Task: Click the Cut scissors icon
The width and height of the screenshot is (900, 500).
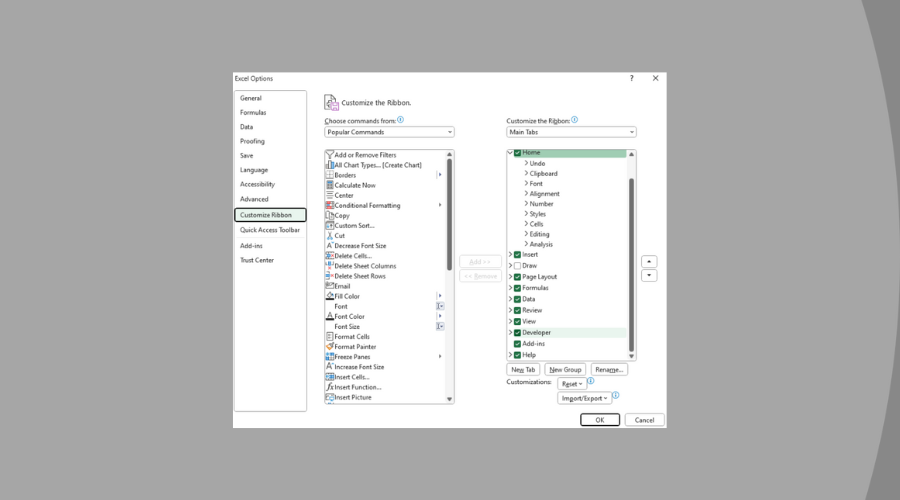Action: pyautogui.click(x=329, y=235)
